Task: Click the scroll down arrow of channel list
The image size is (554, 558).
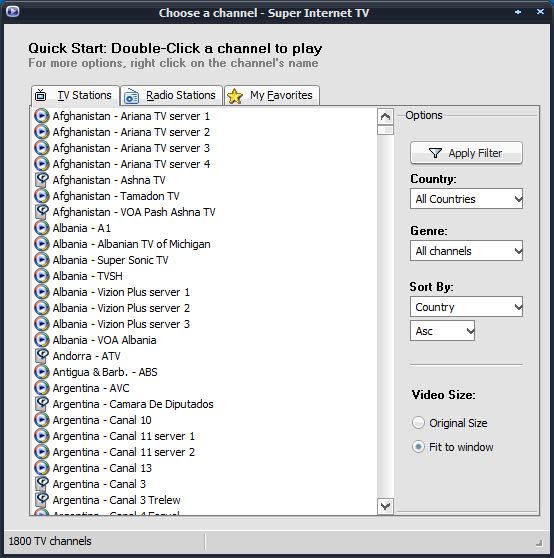Action: click(385, 506)
